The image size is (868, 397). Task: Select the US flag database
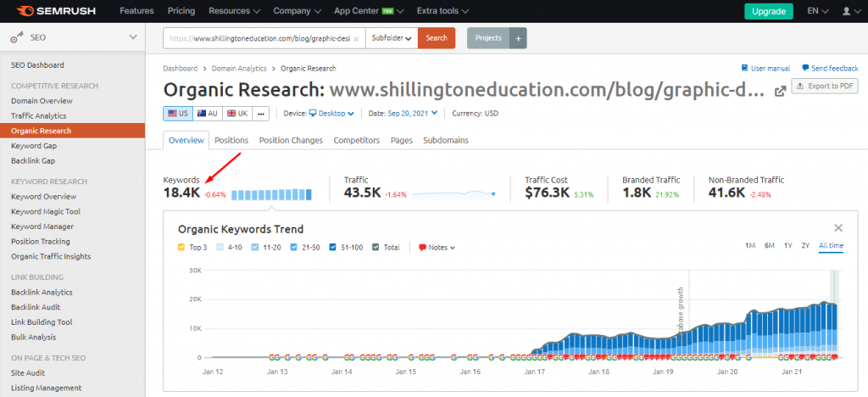coord(178,113)
